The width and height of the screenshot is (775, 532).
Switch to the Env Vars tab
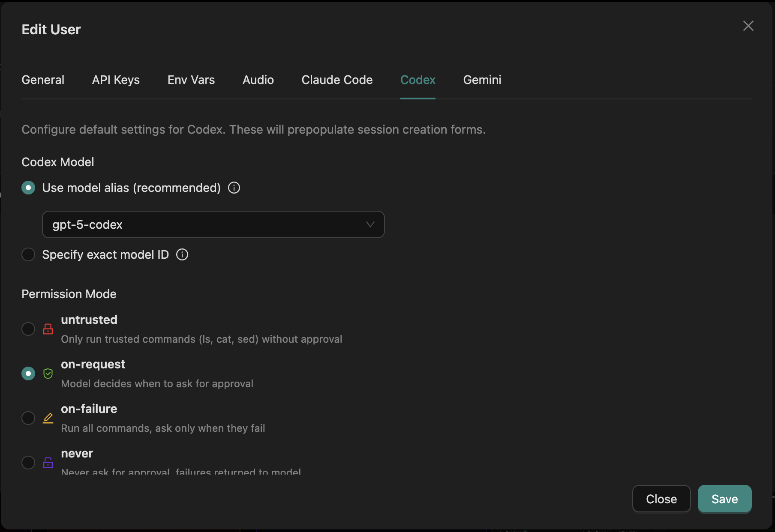coord(191,80)
